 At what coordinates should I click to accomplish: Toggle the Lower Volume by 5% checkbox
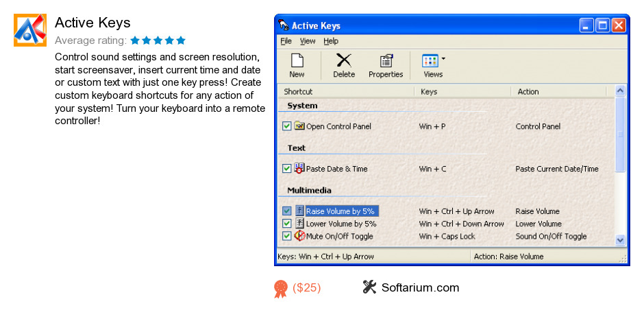(x=286, y=224)
